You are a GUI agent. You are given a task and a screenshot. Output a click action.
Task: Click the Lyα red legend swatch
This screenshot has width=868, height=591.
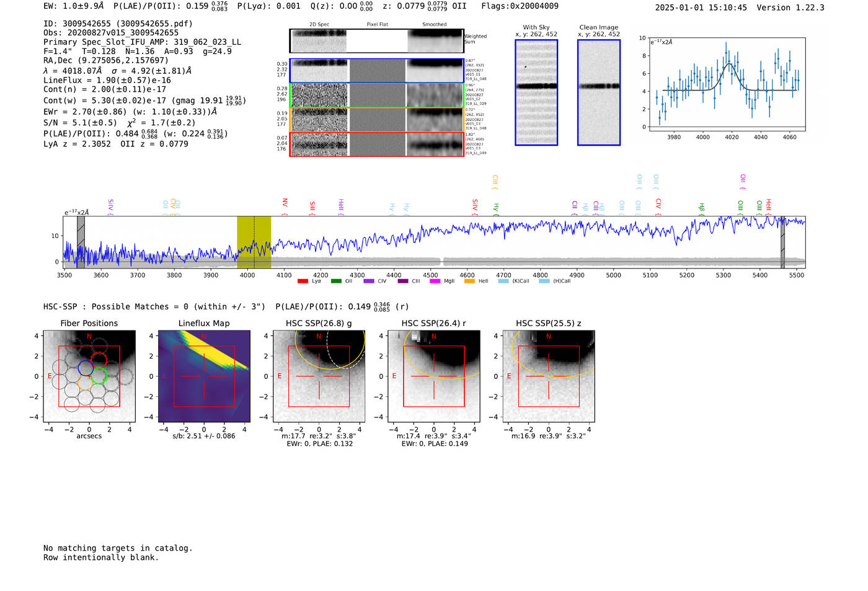tap(303, 281)
